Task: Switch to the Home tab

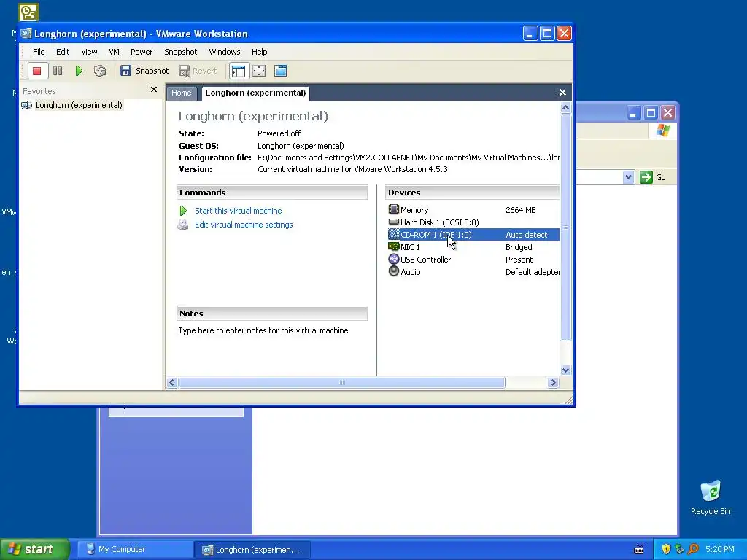Action: coord(182,93)
